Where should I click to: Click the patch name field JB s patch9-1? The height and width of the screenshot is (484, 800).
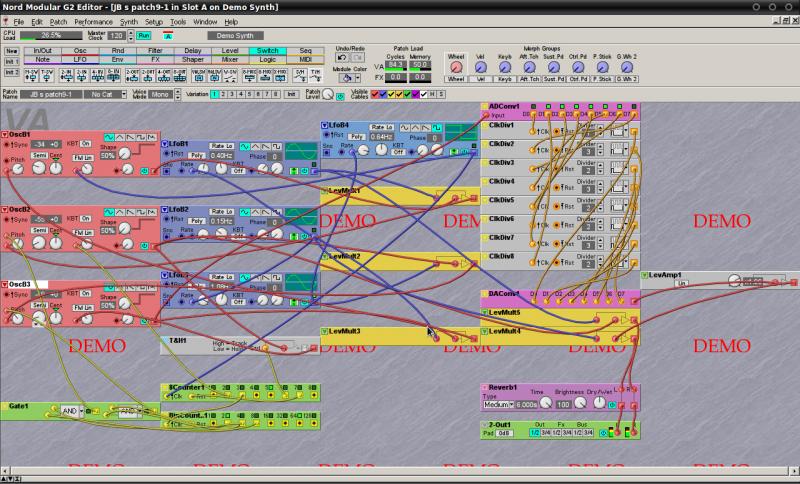click(49, 94)
